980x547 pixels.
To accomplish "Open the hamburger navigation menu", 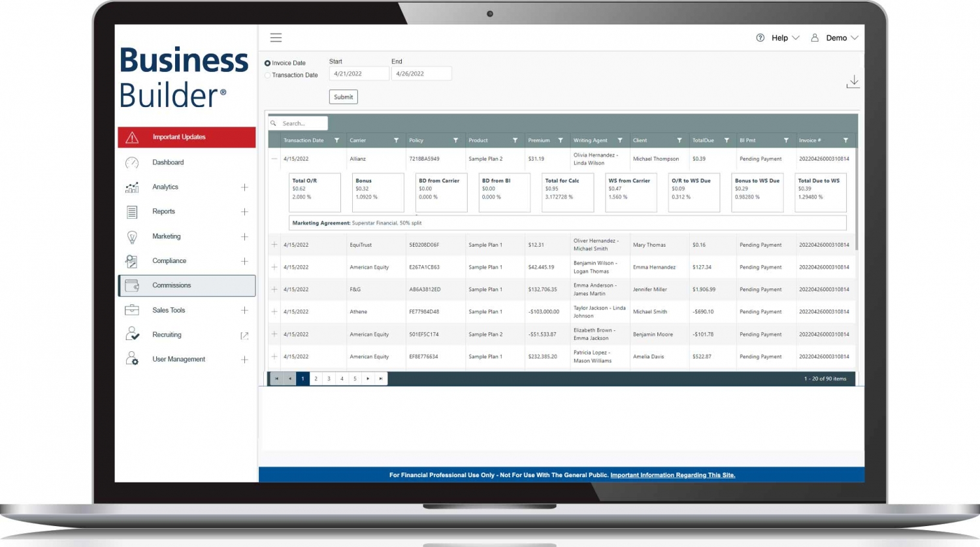I will pyautogui.click(x=276, y=37).
